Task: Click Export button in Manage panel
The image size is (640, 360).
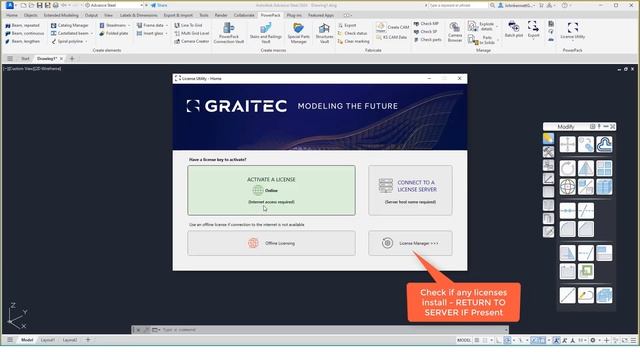Action: [x=533, y=29]
